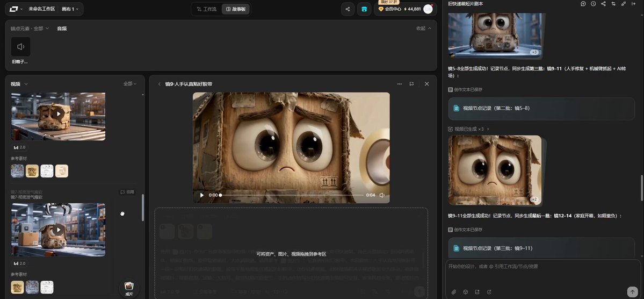Mute the preview video volume
The height and width of the screenshot is (299, 644).
[382, 195]
